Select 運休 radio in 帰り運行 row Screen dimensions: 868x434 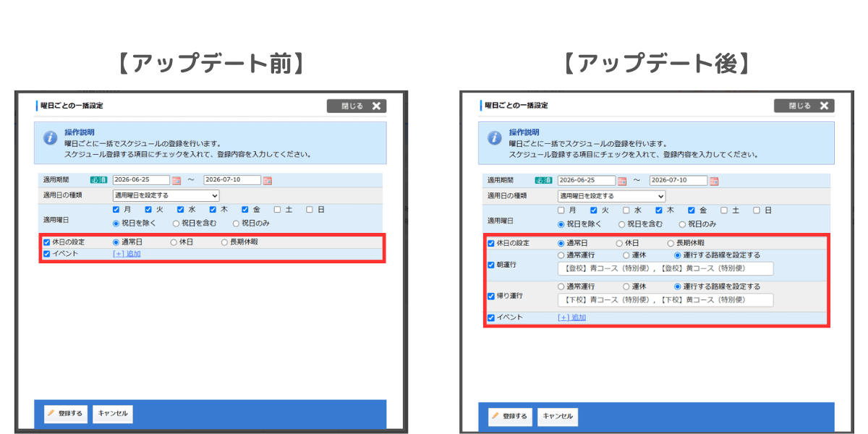[x=626, y=286]
